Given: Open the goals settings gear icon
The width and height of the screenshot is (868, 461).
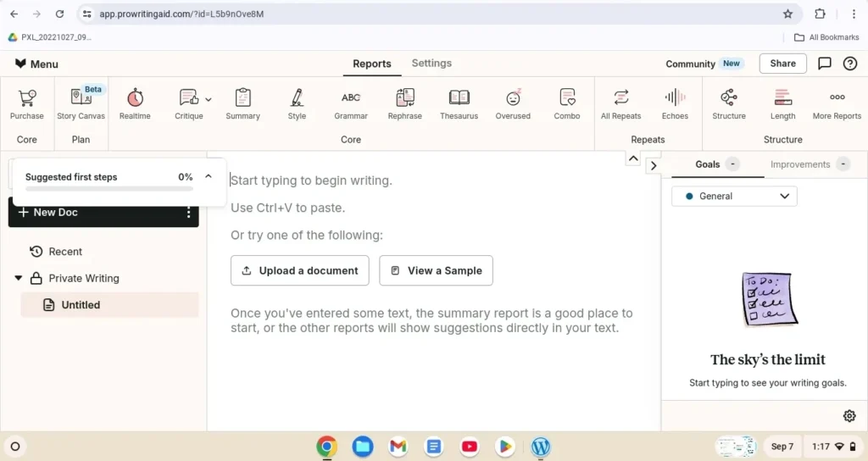Looking at the screenshot, I should coord(849,416).
